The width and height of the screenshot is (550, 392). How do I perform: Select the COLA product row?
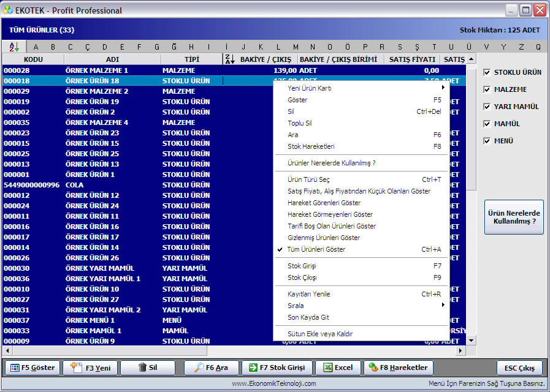point(137,185)
